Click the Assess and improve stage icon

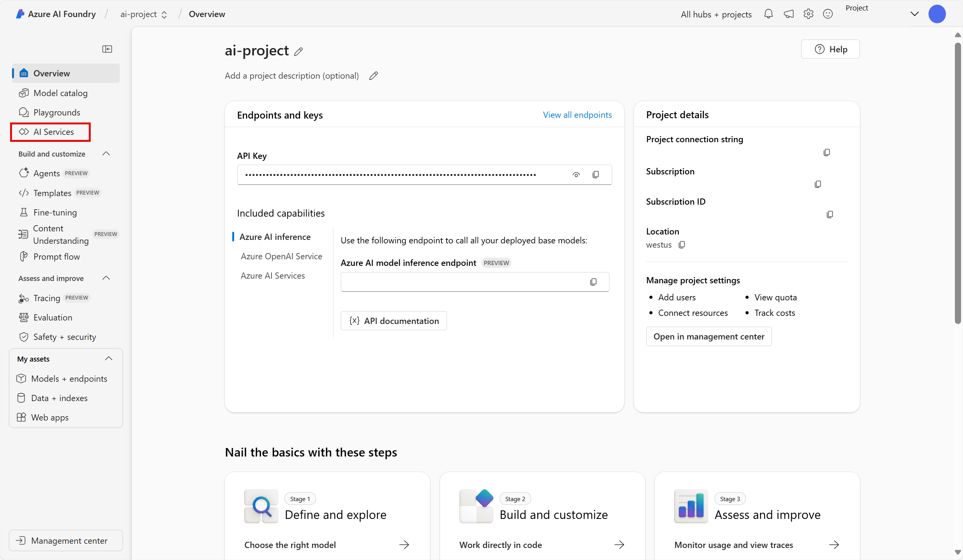point(691,506)
